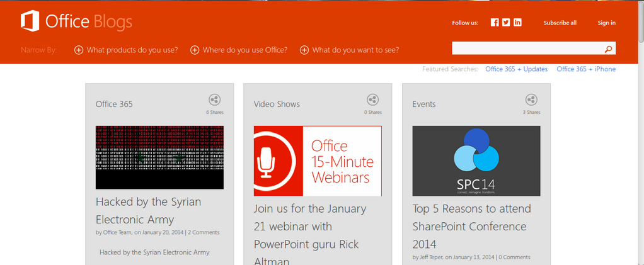Open the Twitter follow icon

pos(506,23)
